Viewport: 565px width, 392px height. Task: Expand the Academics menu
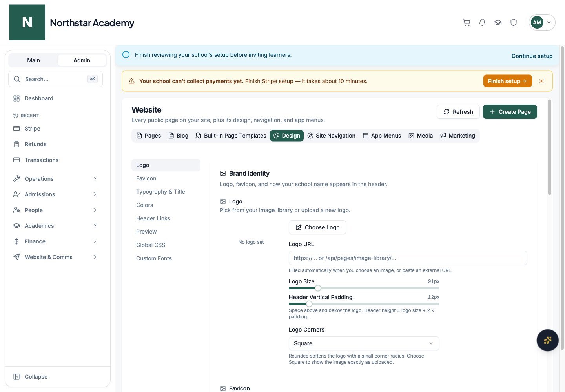[55, 226]
